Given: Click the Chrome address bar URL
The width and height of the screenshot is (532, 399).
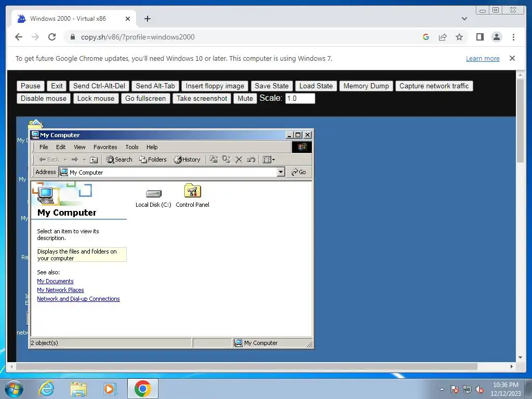Looking at the screenshot, I should pyautogui.click(x=138, y=37).
